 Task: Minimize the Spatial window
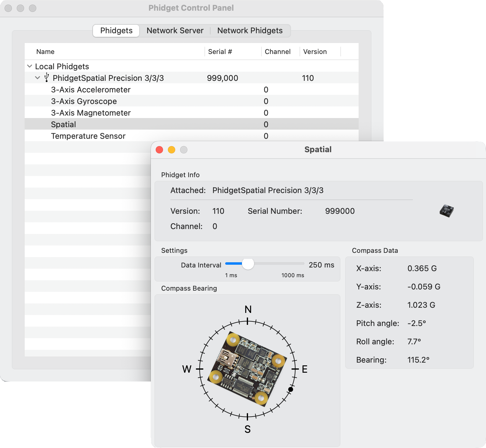(172, 150)
